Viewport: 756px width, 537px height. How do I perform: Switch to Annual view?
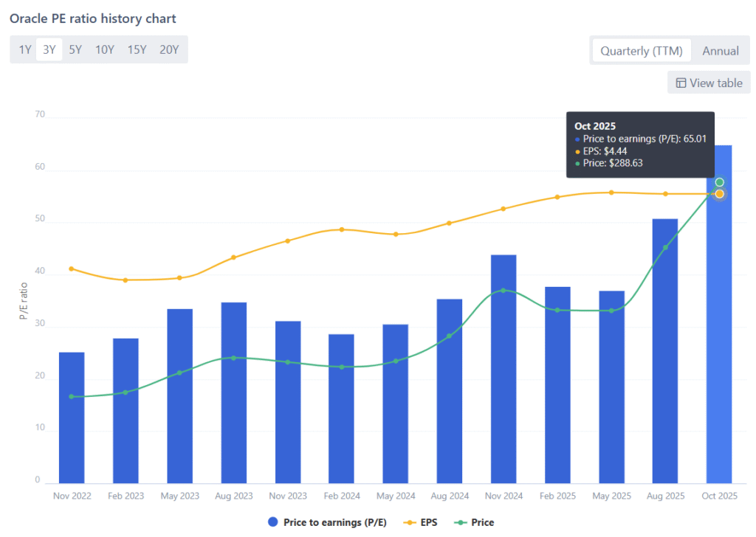click(721, 51)
